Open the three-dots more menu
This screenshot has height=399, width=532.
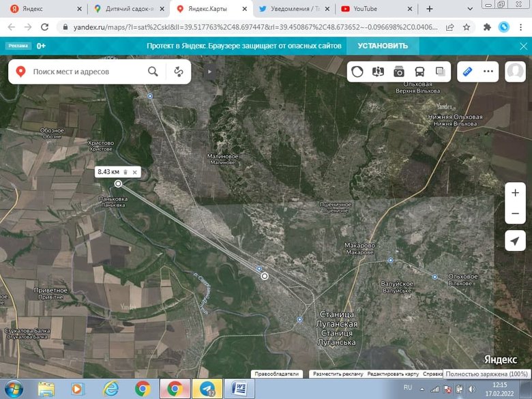[x=488, y=72]
